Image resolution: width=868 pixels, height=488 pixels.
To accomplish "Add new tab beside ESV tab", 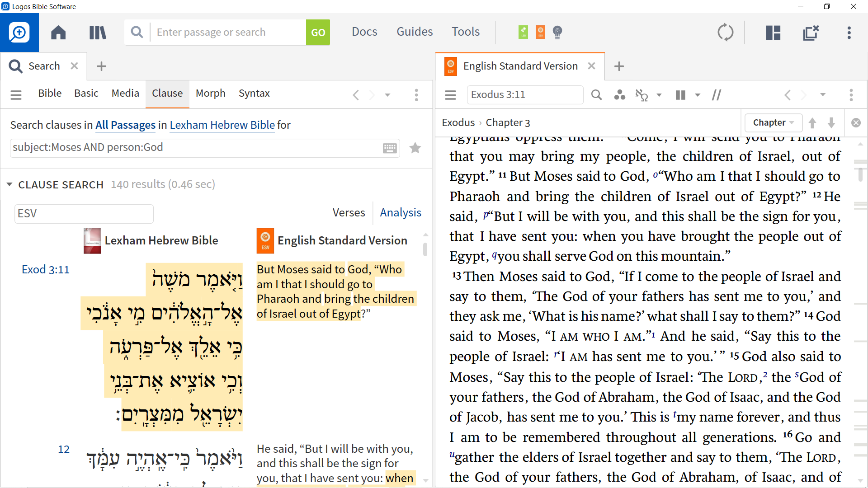I will tap(619, 66).
